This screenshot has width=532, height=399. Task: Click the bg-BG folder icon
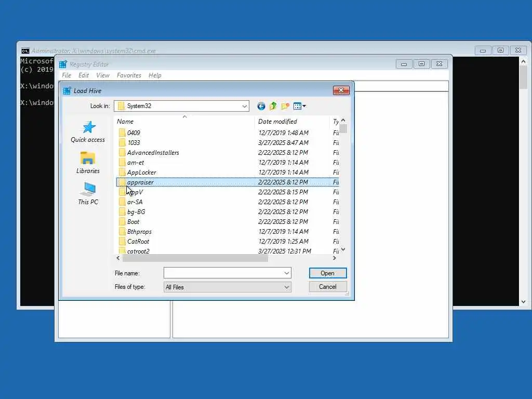(x=122, y=212)
